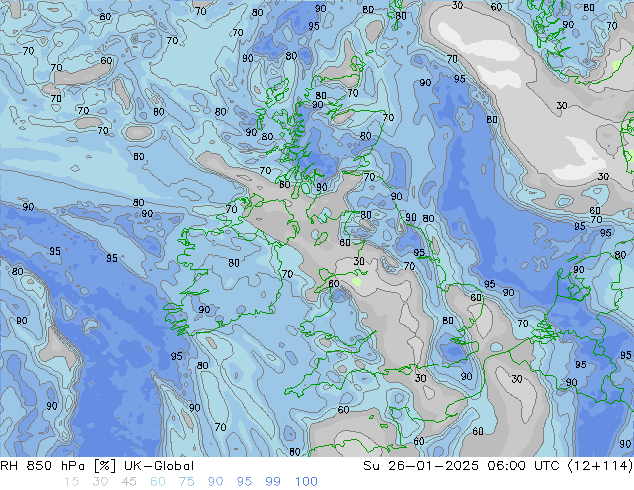Screen dimensions: 634x490
Task: Choose the legend value 95 in color scale
Action: pyautogui.click(x=244, y=482)
